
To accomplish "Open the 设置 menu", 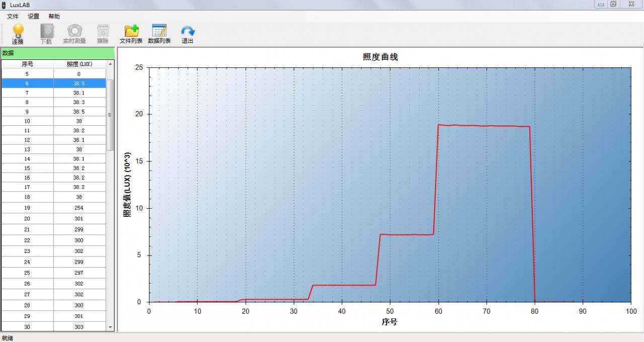I will [33, 16].
